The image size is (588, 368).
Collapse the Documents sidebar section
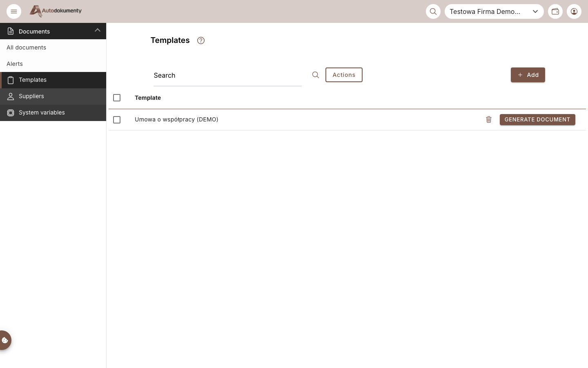point(53,31)
